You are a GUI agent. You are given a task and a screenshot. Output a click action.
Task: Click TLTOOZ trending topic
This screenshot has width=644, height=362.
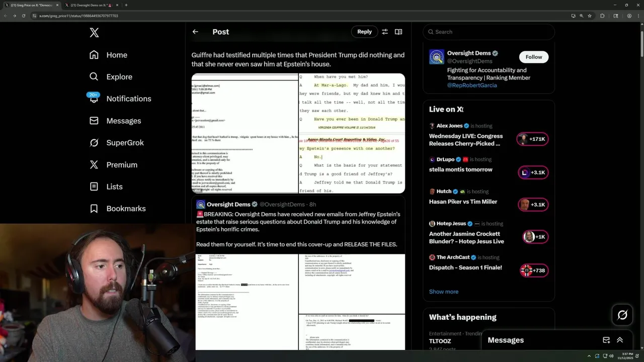tap(440, 341)
